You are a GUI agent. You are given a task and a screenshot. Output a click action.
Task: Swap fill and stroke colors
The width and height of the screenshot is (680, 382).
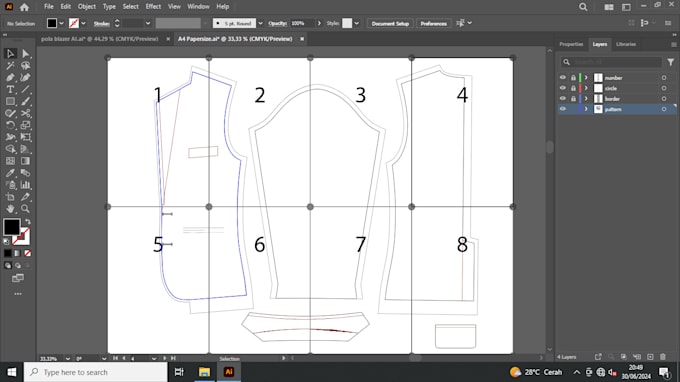click(x=28, y=222)
